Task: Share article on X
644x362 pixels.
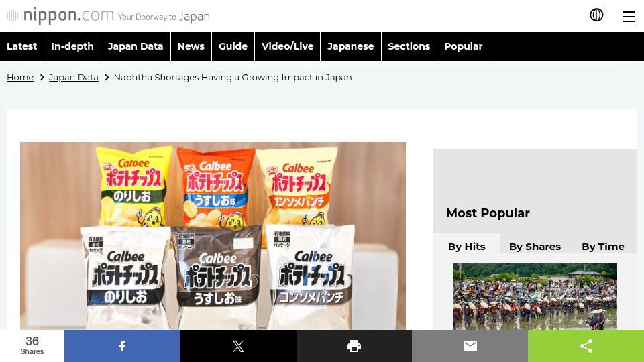Action: click(238, 346)
